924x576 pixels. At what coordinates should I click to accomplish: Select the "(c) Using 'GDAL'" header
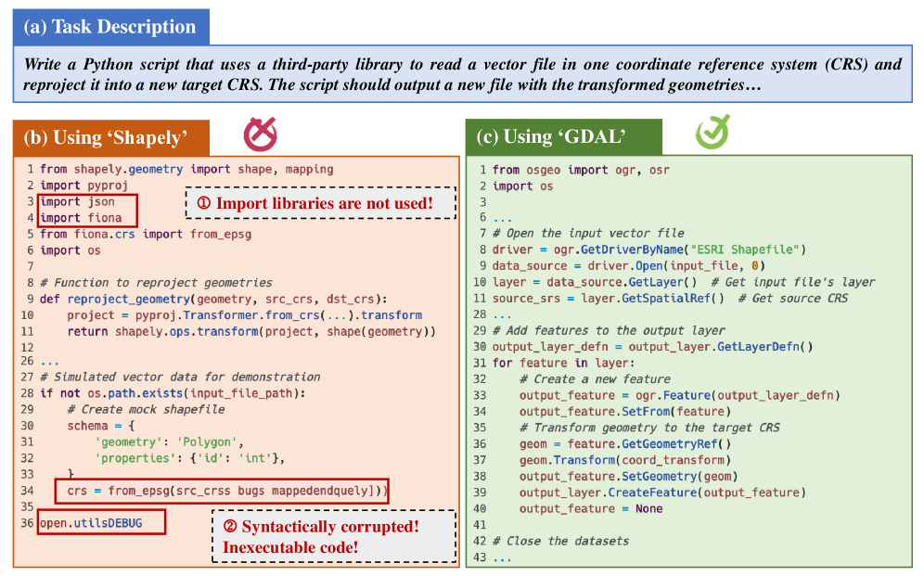563,136
